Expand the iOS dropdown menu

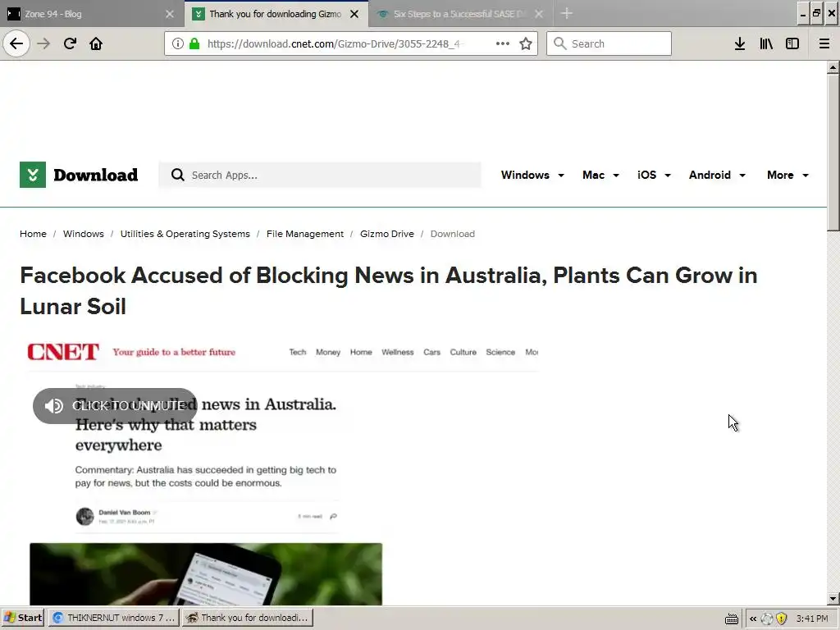pyautogui.click(x=654, y=176)
